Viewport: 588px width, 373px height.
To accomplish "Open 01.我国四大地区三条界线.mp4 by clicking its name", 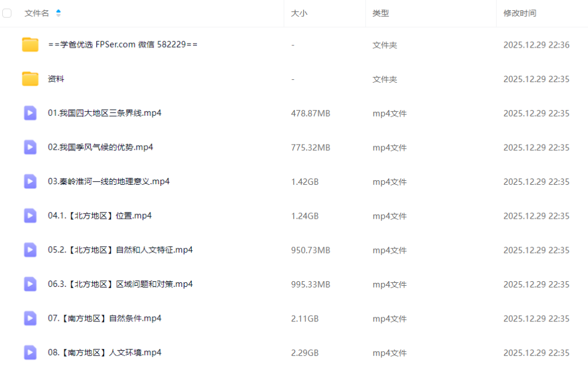I will [103, 113].
